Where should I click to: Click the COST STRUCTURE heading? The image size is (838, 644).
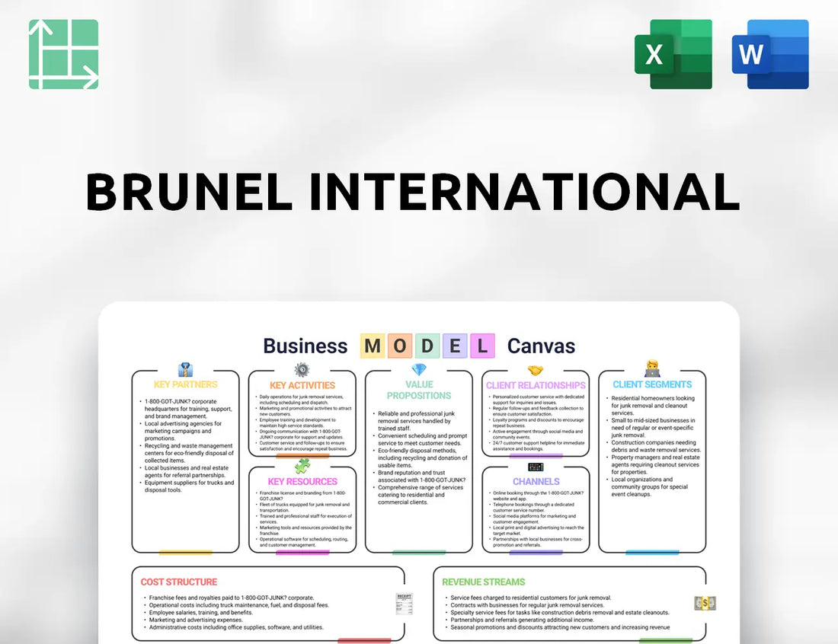179,582
